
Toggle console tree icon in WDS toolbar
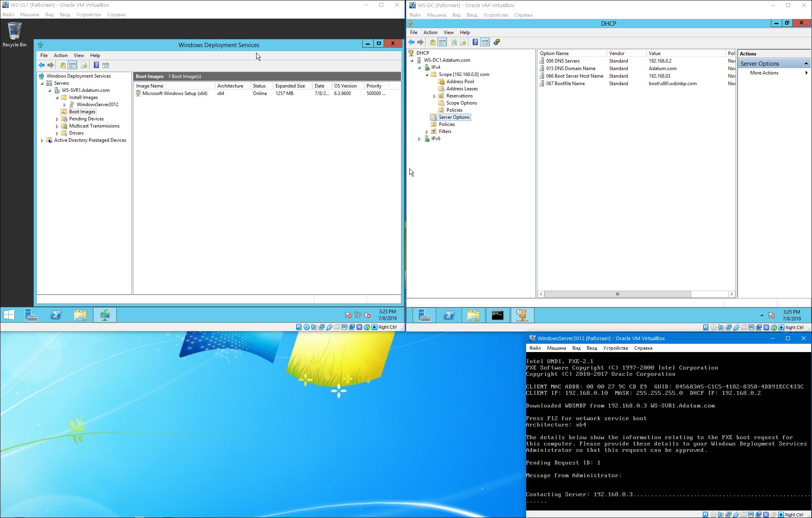[72, 65]
